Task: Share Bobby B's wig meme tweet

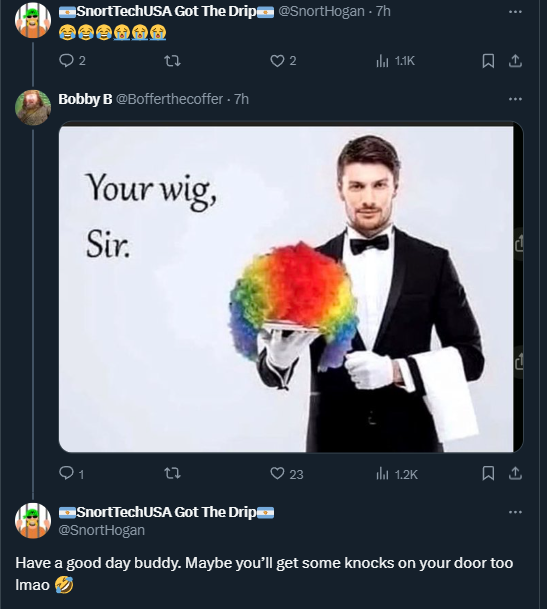Action: click(515, 473)
